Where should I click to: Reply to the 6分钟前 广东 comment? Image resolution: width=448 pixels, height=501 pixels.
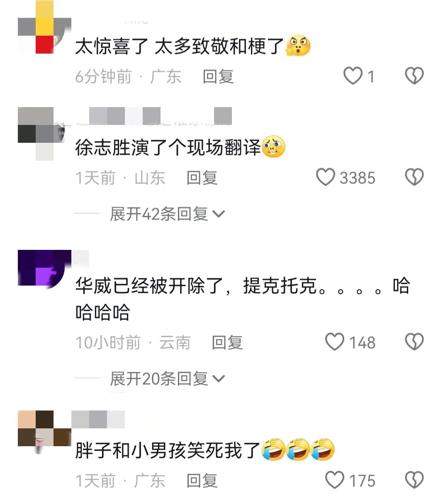coord(218,76)
